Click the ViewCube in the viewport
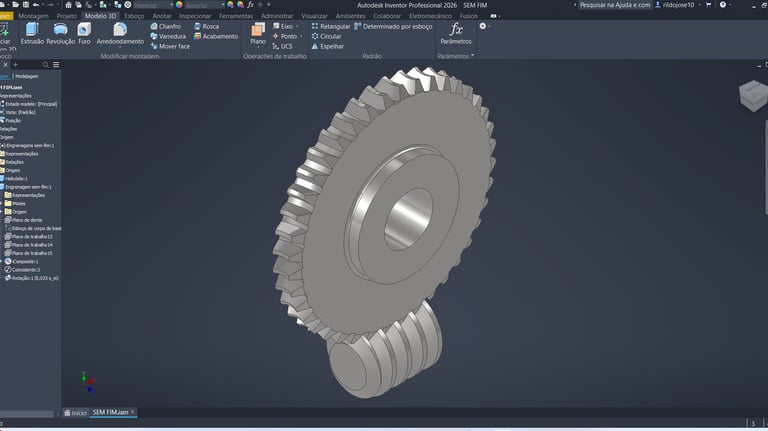The image size is (768, 431). point(752,97)
